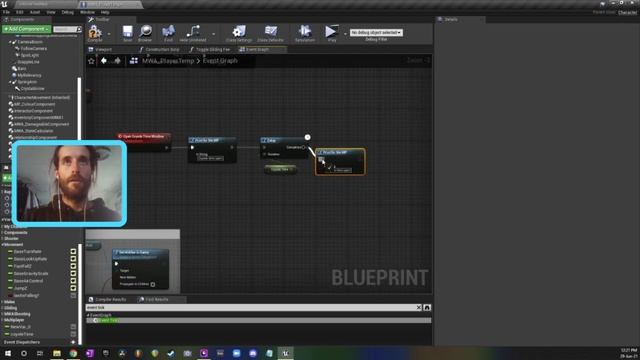Open the Debug Filter object dropdown
640x360 pixels.
[376, 33]
